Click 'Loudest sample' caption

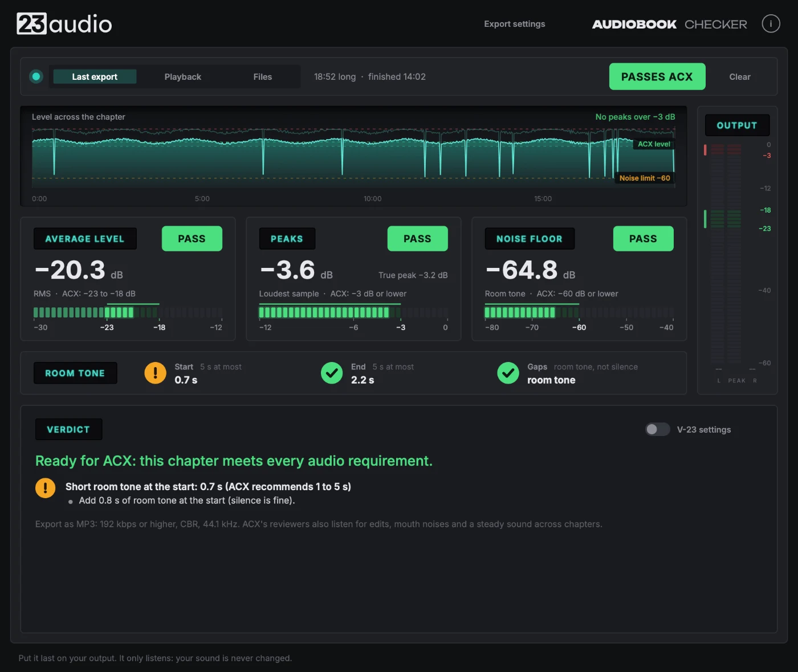pos(289,294)
